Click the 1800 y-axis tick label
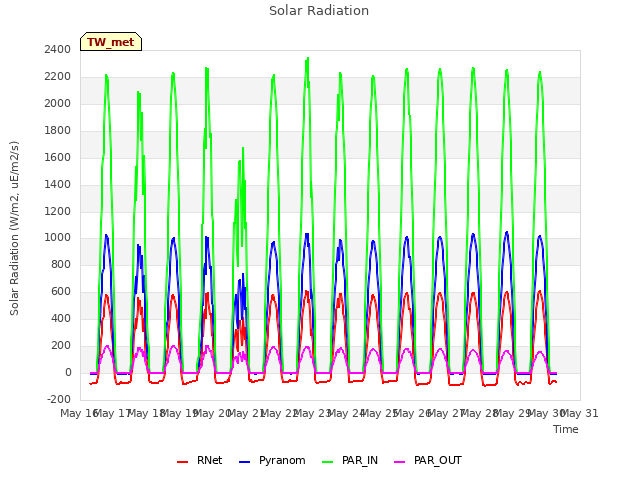Image resolution: width=640 pixels, height=480 pixels. (x=58, y=130)
